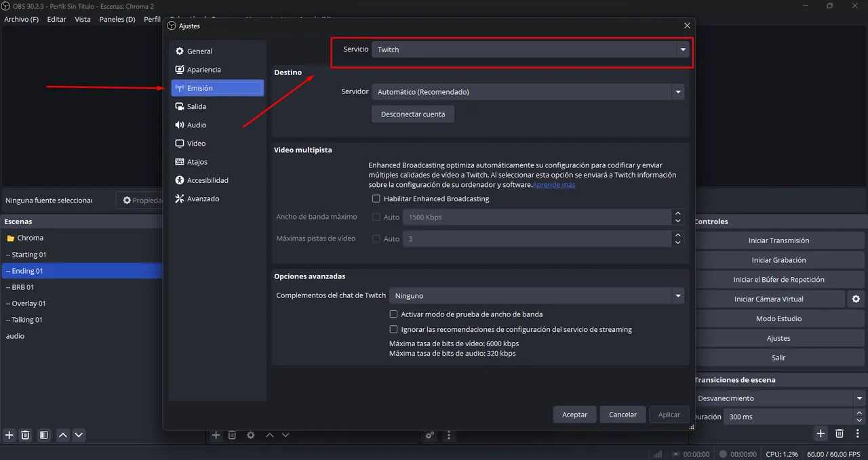Move source down in the sources toolbar
The height and width of the screenshot is (460, 868).
coord(285,435)
